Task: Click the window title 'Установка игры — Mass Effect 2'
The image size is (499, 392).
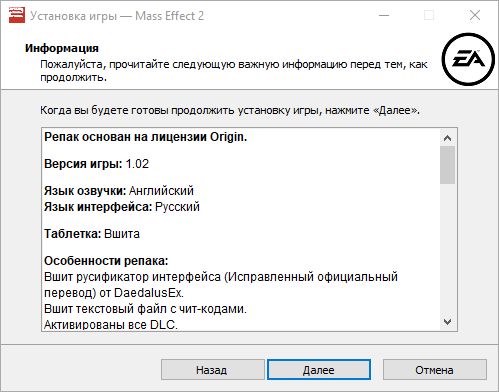Action: pyautogui.click(x=117, y=16)
